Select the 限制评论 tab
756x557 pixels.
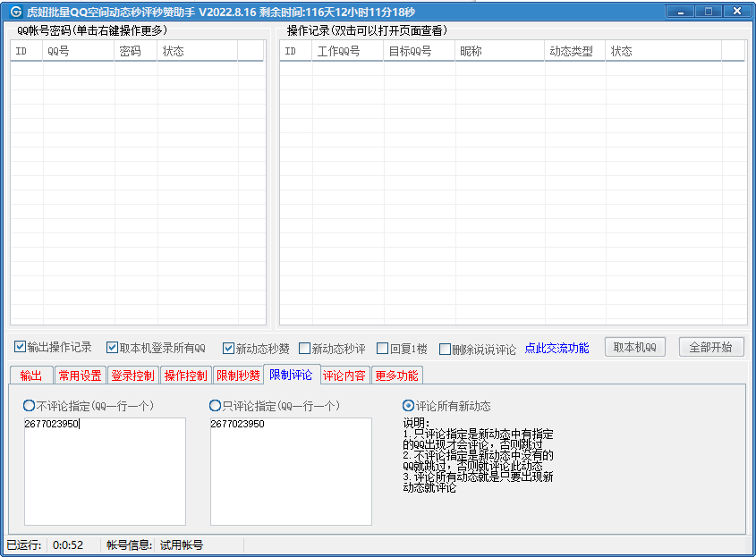(291, 375)
